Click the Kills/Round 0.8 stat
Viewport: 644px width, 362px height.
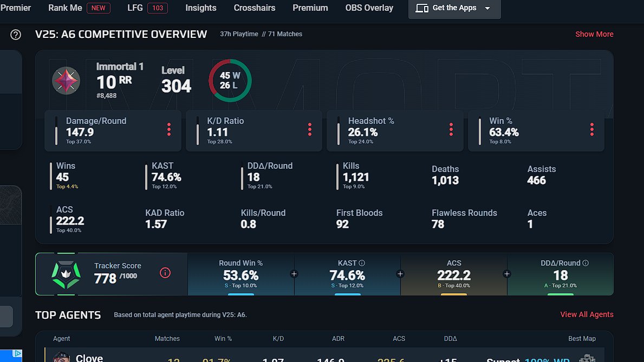click(x=263, y=219)
